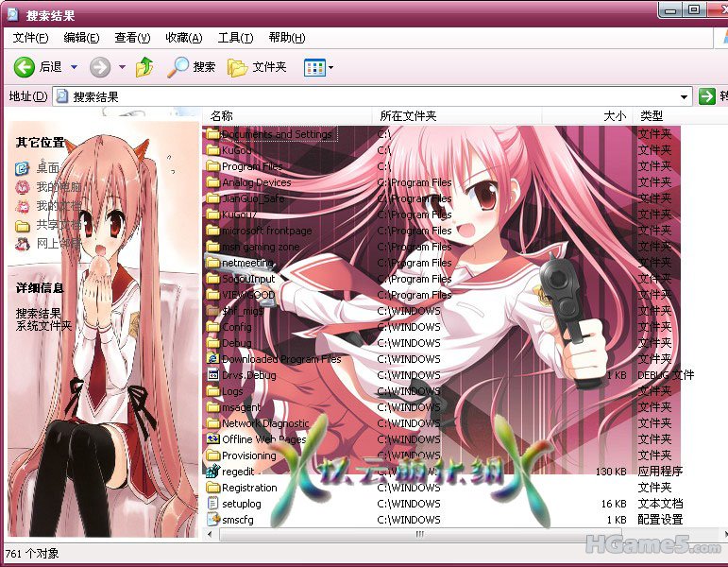Select the Downloaded Program Files icon
Viewport: 728px width, 567px height.
click(x=213, y=359)
